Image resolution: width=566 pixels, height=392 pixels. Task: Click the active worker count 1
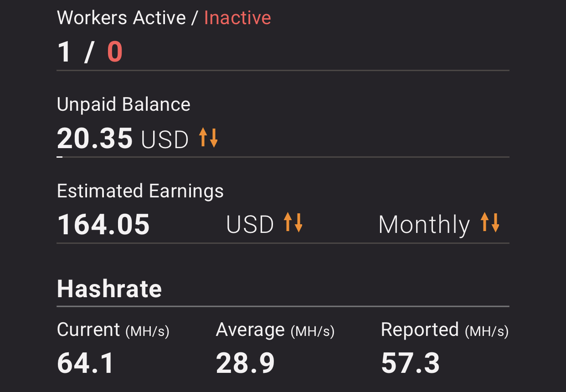[x=64, y=52]
